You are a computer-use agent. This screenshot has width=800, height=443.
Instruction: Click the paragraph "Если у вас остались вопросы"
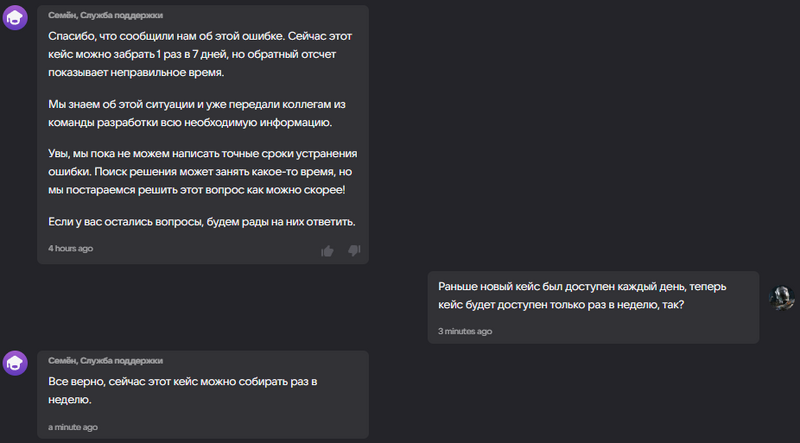[x=201, y=221]
